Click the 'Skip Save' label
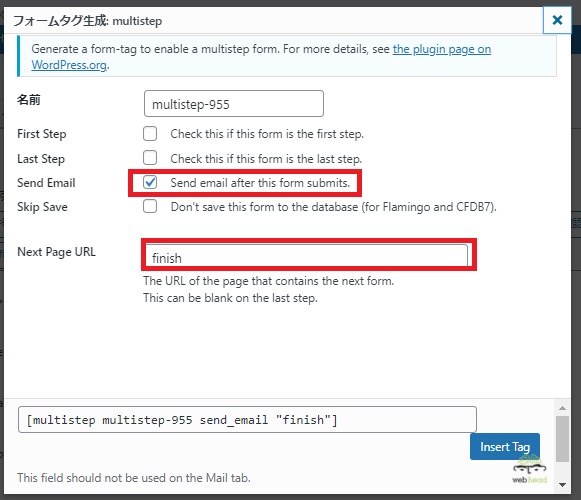The image size is (581, 500). click(x=42, y=207)
